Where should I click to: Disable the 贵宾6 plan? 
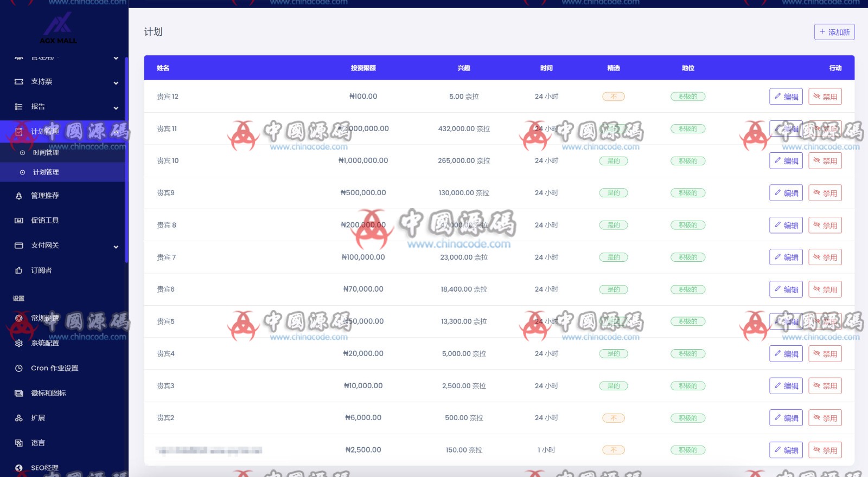[x=825, y=289]
